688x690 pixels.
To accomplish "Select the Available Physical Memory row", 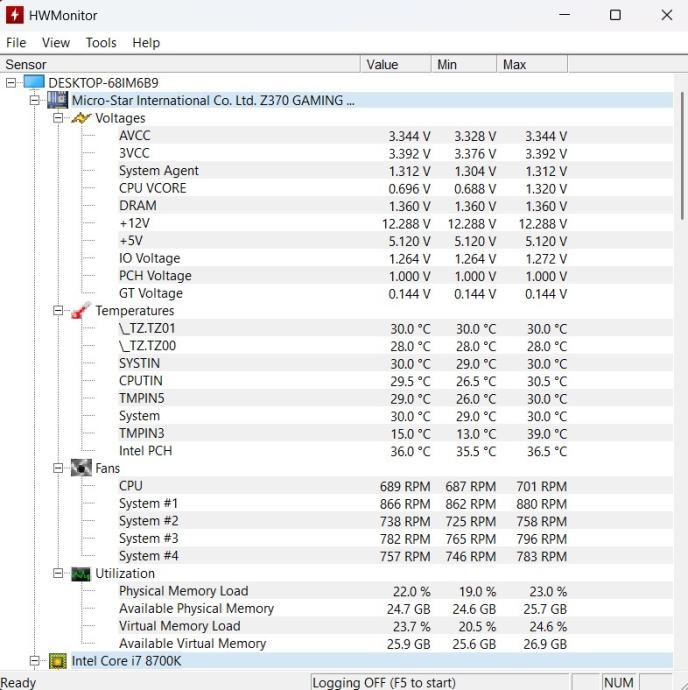I will click(395, 609).
